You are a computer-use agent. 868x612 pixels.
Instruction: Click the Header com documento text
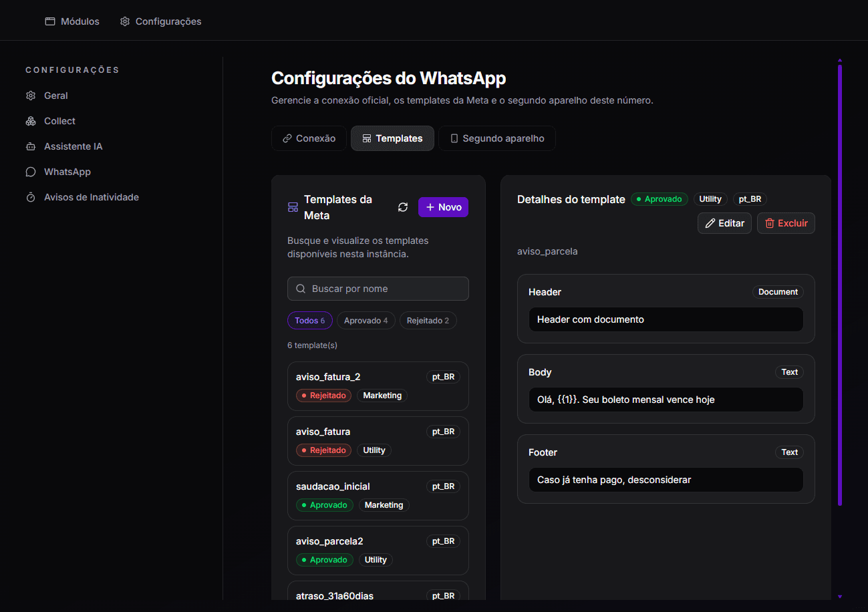[591, 319]
